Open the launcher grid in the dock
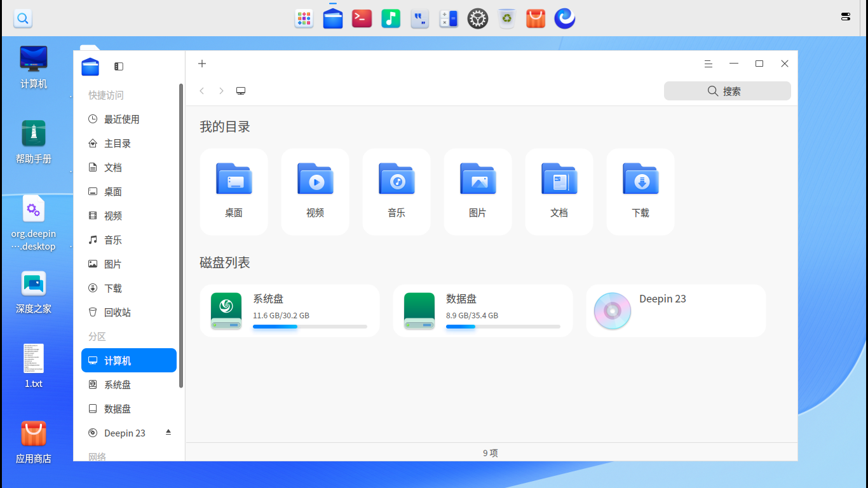This screenshot has height=488, width=868. tap(304, 18)
